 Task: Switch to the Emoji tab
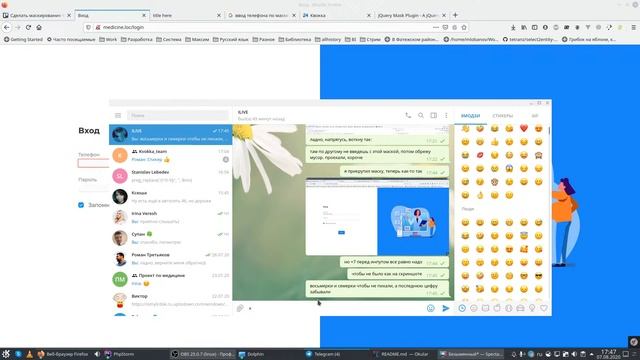point(471,116)
